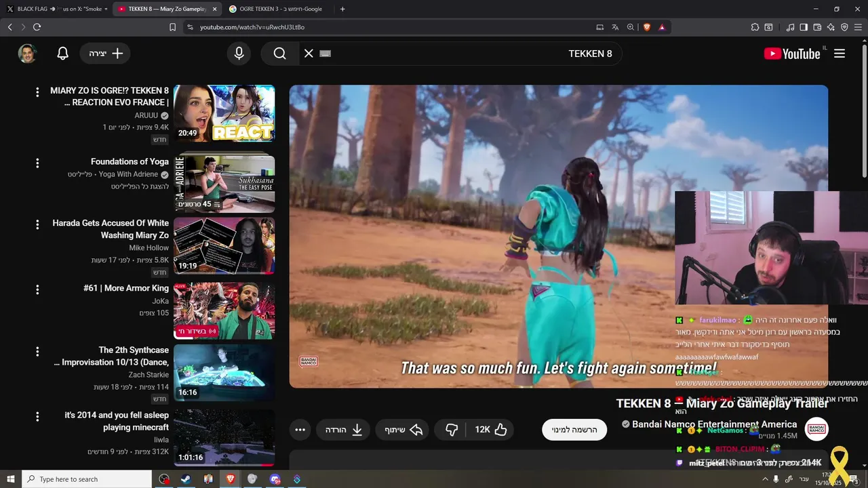The width and height of the screenshot is (868, 488).
Task: Open the Windows Start menu
Action: (11, 479)
